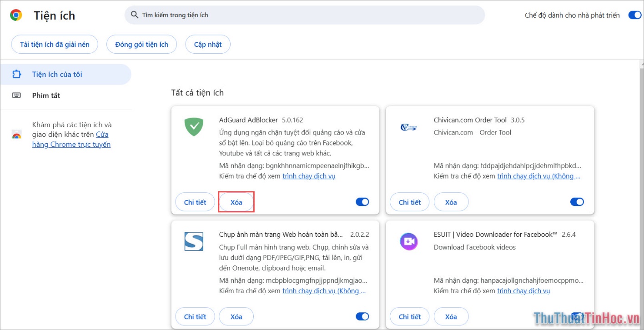Click the AdGuard AdBlocker shield icon
The image size is (644, 330).
194,126
